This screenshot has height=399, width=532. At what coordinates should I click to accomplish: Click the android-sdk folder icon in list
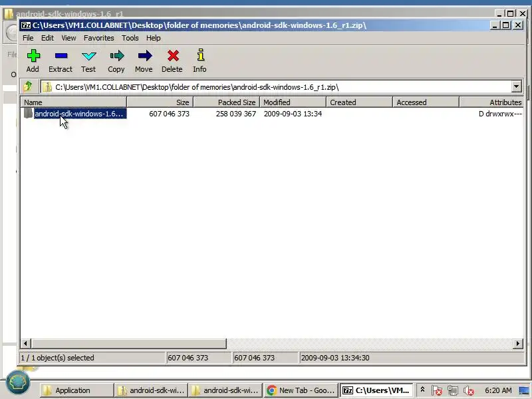pos(28,113)
